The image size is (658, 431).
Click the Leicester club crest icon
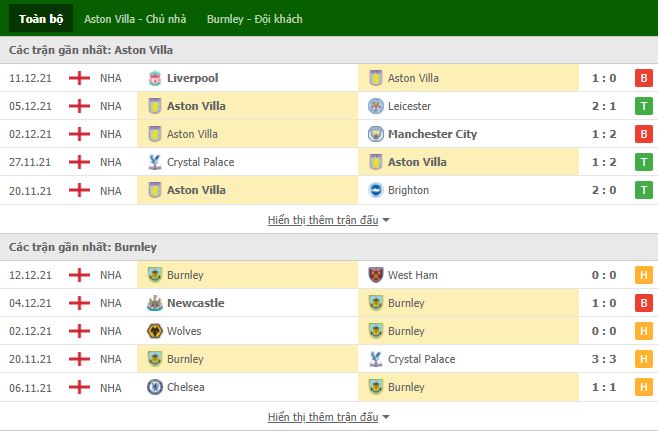coord(376,106)
